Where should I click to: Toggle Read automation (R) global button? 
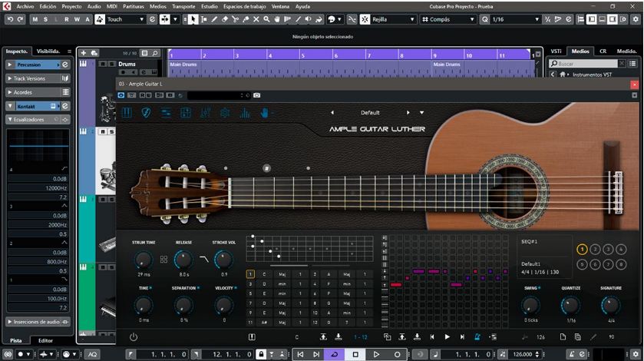point(67,19)
